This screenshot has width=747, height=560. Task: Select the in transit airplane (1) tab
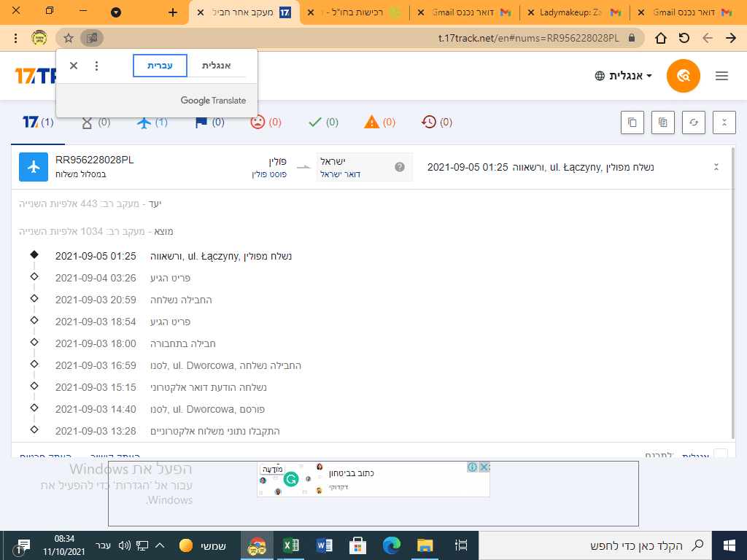(152, 122)
